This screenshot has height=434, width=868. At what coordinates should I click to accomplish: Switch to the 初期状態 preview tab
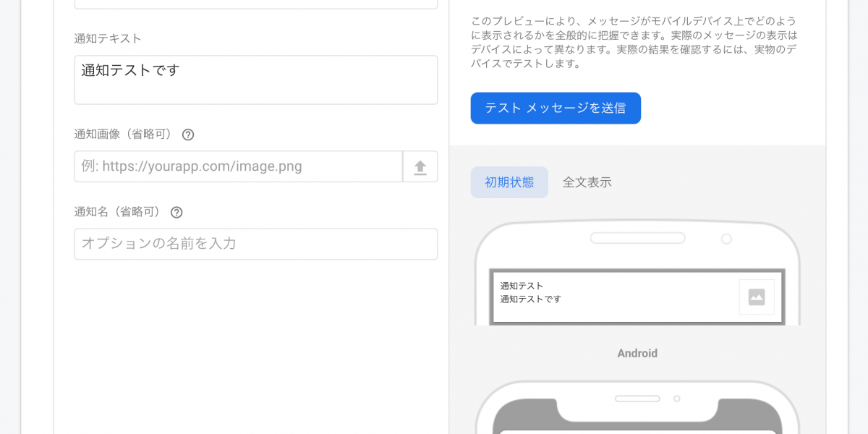coord(509,182)
